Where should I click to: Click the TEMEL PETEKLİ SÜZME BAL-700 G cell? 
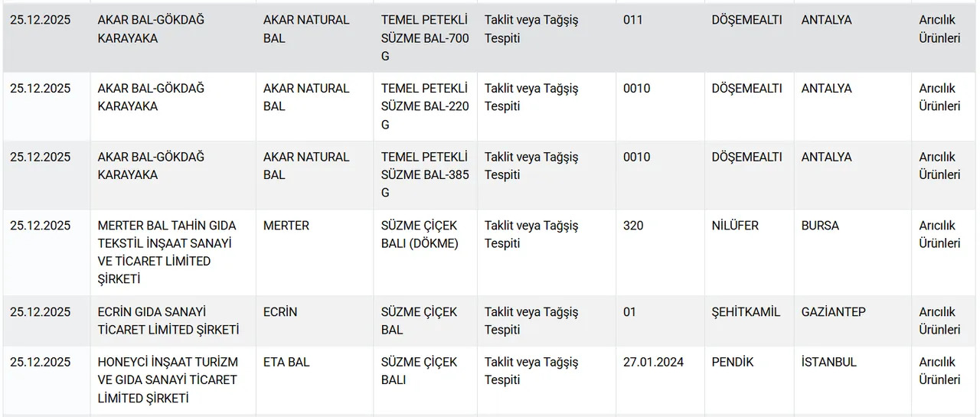tap(424, 38)
